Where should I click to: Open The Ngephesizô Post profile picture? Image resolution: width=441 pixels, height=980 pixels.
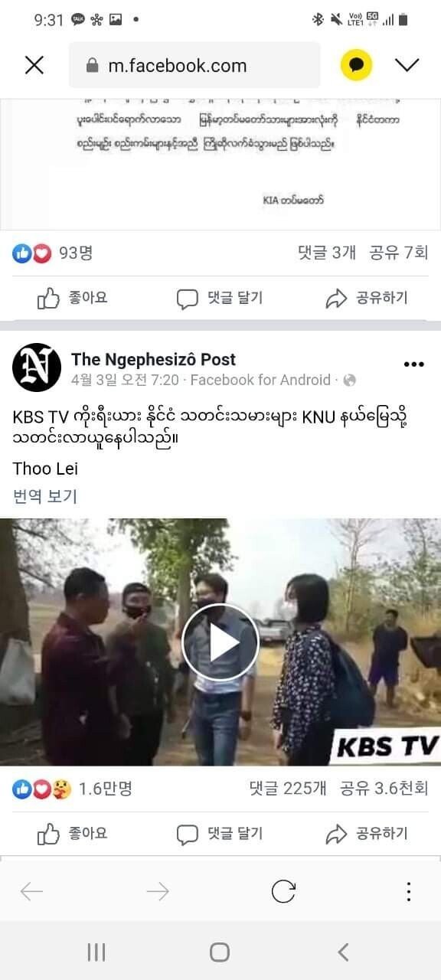tap(37, 368)
